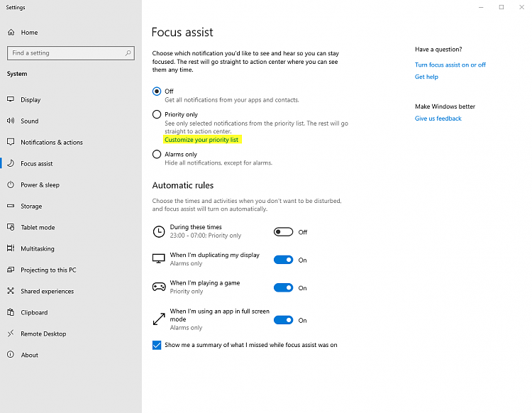Select the Priority only radio button
Viewport: 532px width, 413px height.
click(x=157, y=114)
